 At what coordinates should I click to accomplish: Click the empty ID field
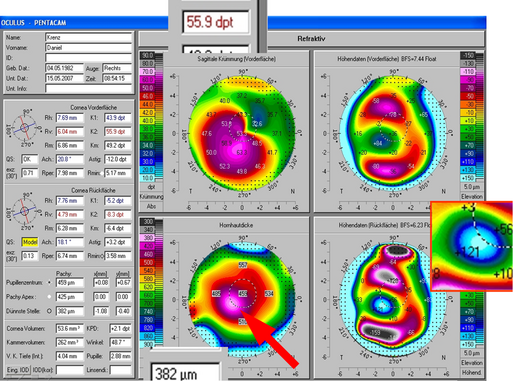click(x=89, y=58)
